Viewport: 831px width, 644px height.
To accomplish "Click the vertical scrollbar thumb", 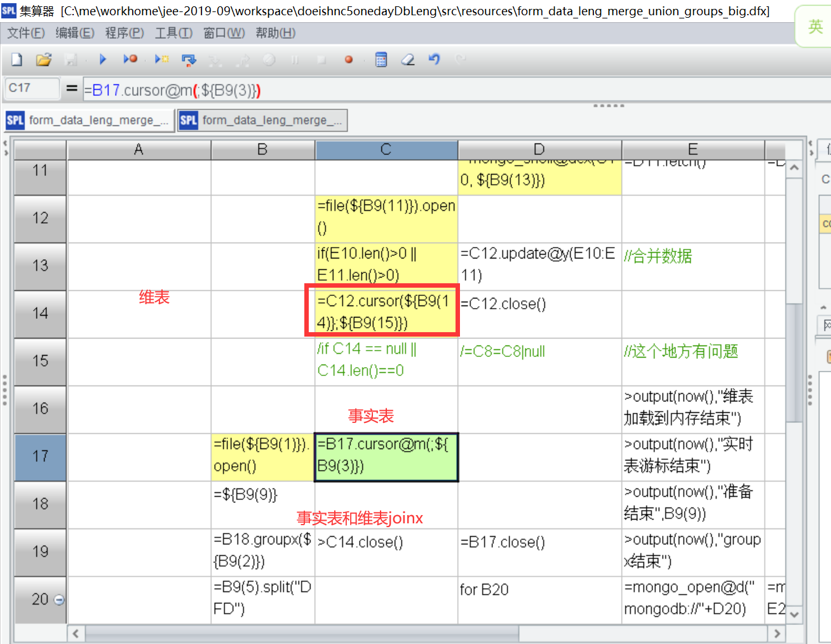I will tap(794, 363).
